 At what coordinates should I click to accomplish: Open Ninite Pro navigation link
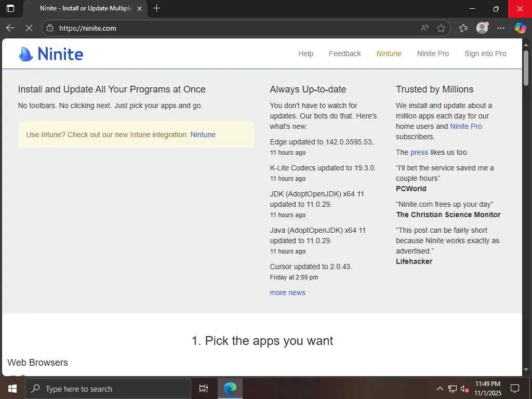[433, 54]
